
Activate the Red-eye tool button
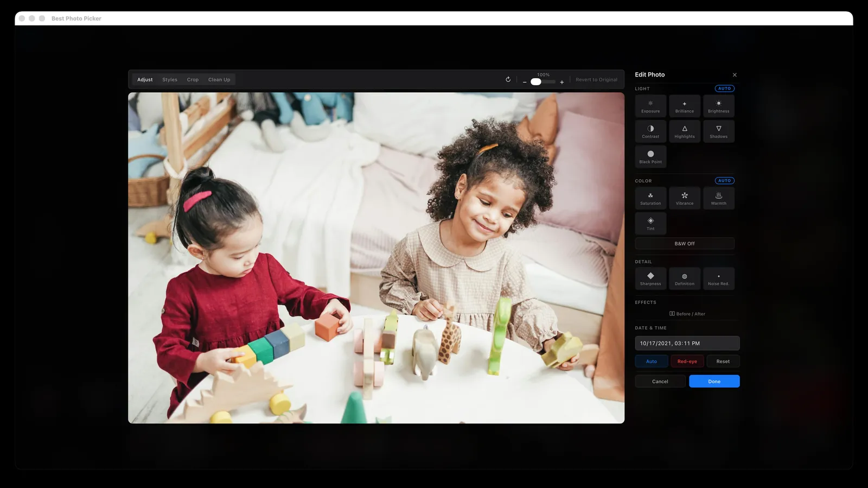687,362
